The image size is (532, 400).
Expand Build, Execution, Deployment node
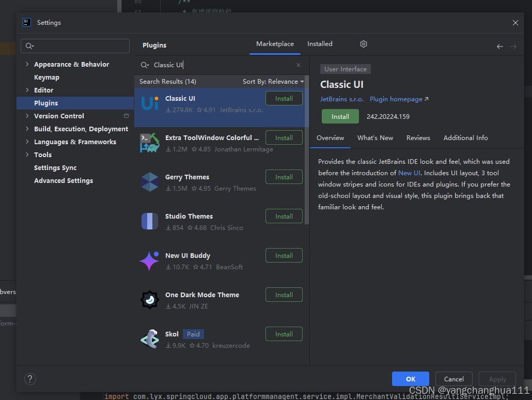coord(27,129)
